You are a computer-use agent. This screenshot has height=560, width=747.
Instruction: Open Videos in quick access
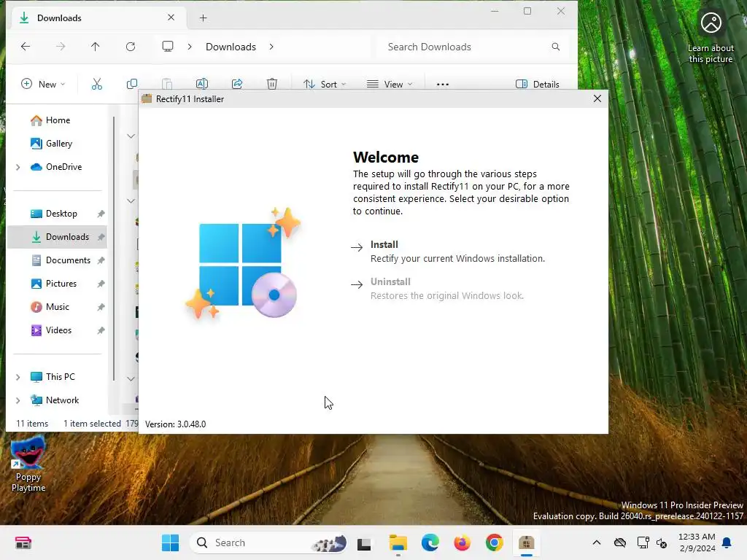click(51, 330)
